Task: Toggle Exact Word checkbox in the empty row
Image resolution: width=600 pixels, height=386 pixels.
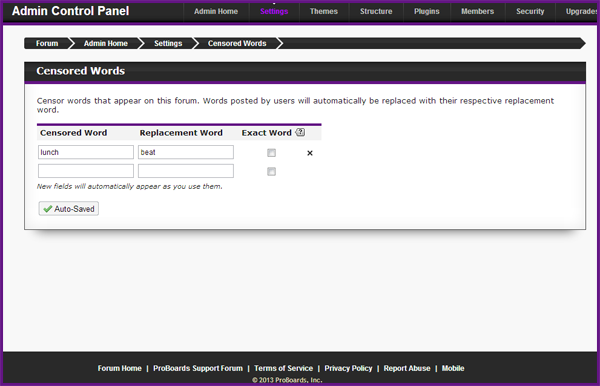Action: coord(271,171)
